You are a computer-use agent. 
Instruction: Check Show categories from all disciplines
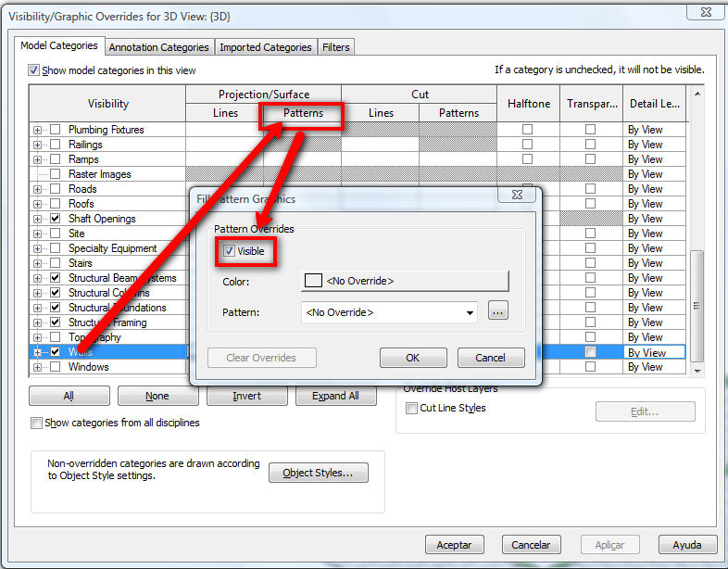pyautogui.click(x=36, y=423)
